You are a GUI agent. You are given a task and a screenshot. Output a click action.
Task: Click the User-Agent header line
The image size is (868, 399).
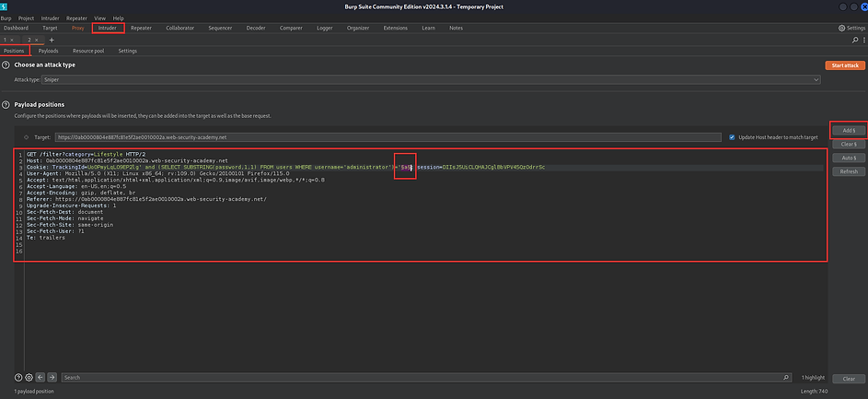pyautogui.click(x=157, y=174)
